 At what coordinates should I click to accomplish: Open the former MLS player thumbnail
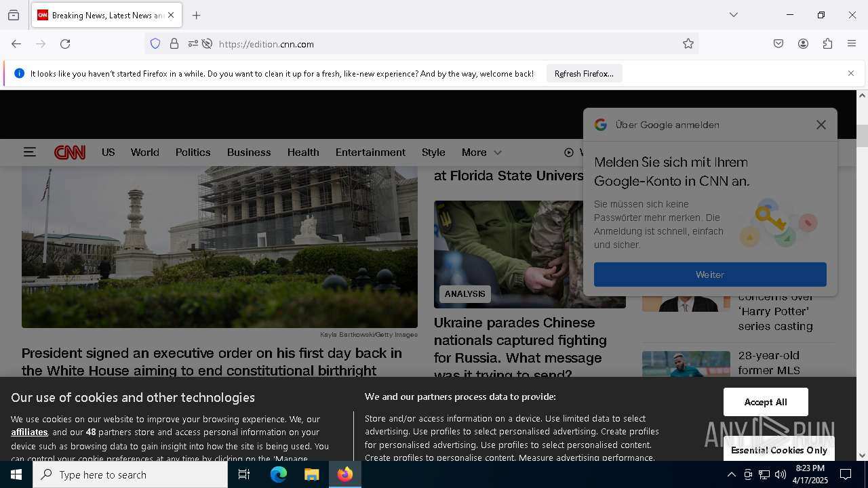pos(686,364)
